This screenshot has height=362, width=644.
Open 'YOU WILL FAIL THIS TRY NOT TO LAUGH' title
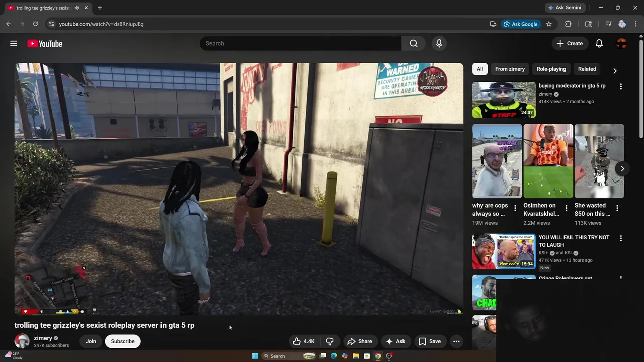pos(574,241)
